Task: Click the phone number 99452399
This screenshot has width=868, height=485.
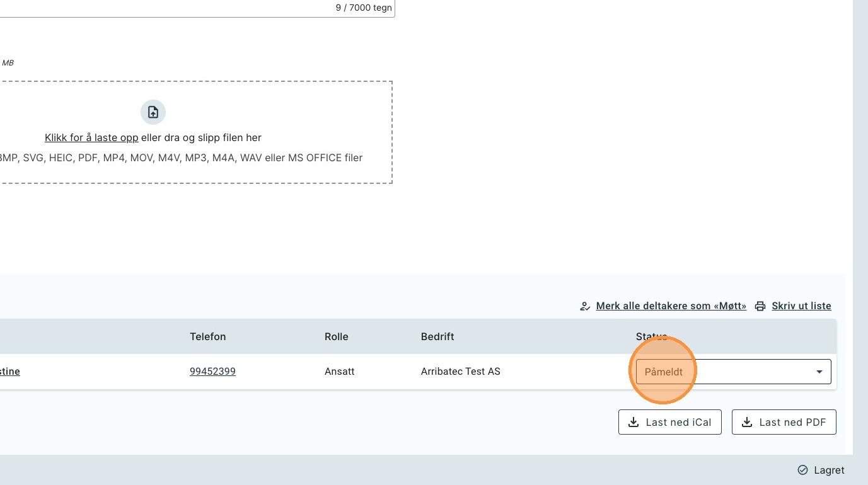Action: (x=212, y=372)
